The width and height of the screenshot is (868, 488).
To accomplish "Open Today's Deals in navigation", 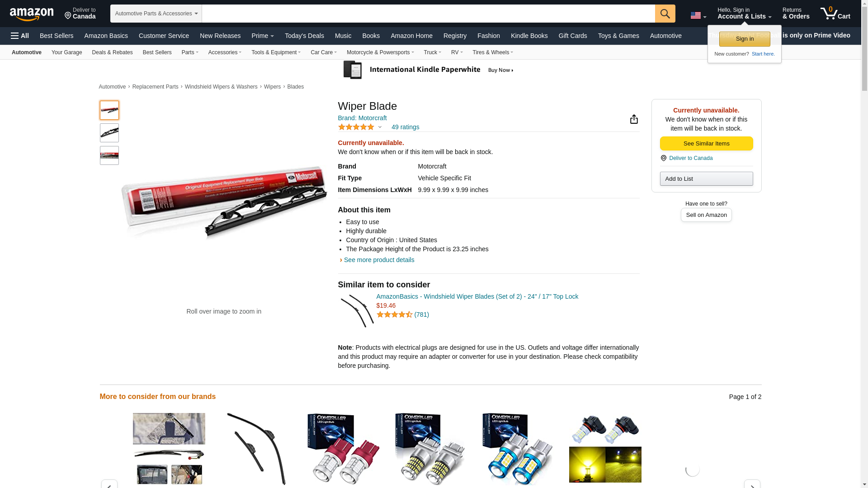I will [304, 36].
